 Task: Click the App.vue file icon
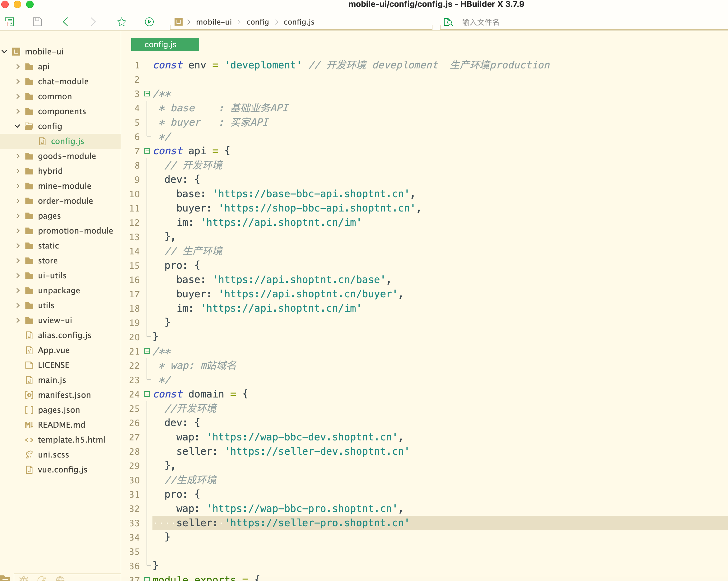(29, 350)
